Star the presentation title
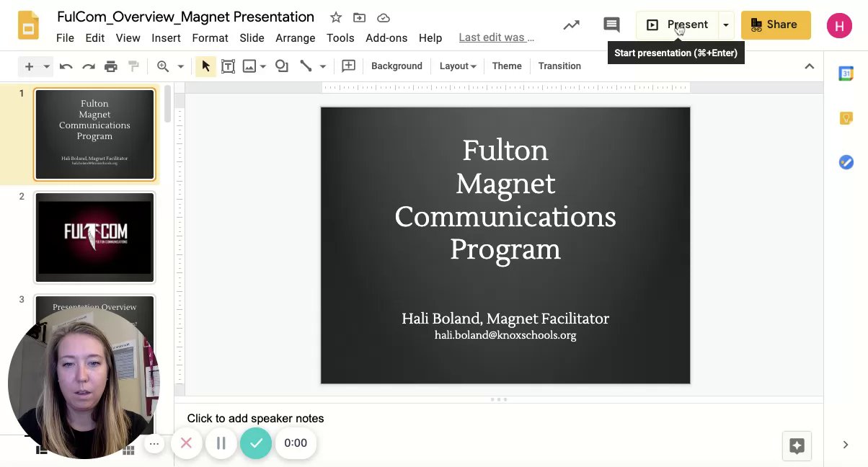 coord(336,17)
